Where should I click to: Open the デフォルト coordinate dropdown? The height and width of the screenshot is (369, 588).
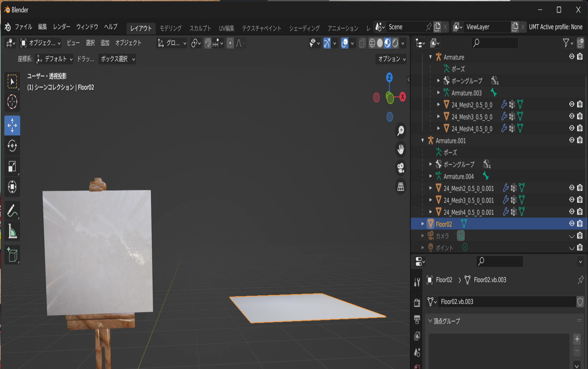(55, 59)
